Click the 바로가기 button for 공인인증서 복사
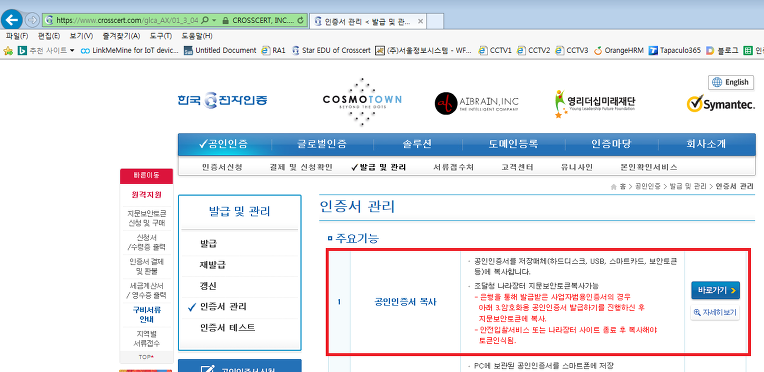This screenshot has height=372, width=764. pyautogui.click(x=715, y=291)
